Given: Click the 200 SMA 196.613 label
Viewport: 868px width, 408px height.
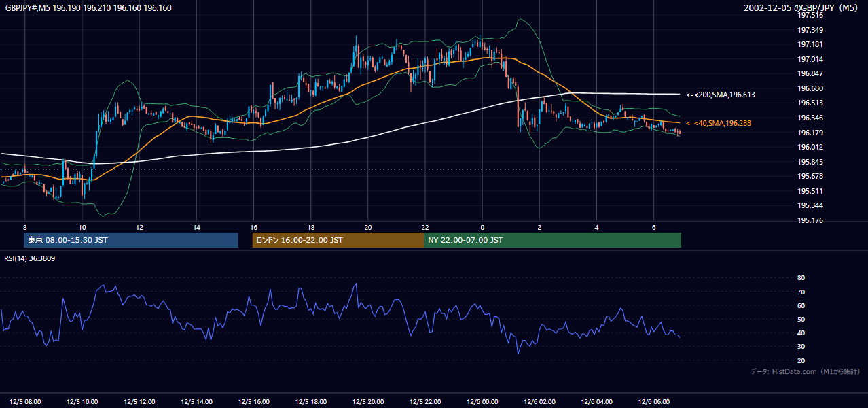Looking at the screenshot, I should coord(721,95).
